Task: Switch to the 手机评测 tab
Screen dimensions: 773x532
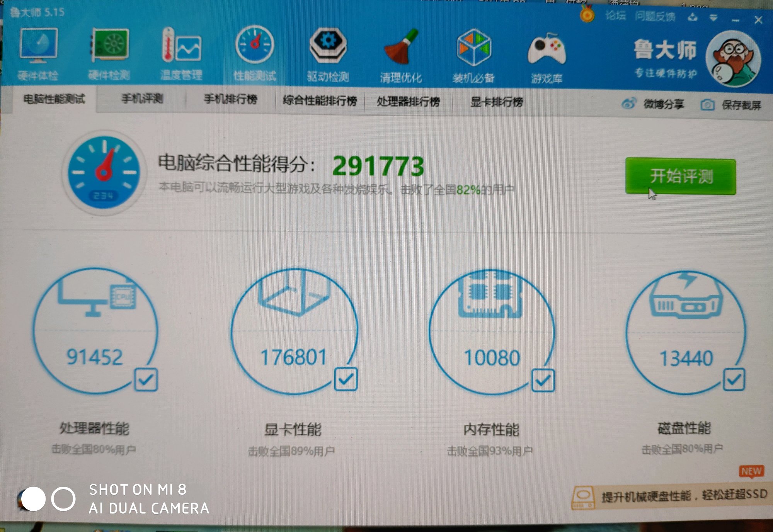Action: (142, 99)
